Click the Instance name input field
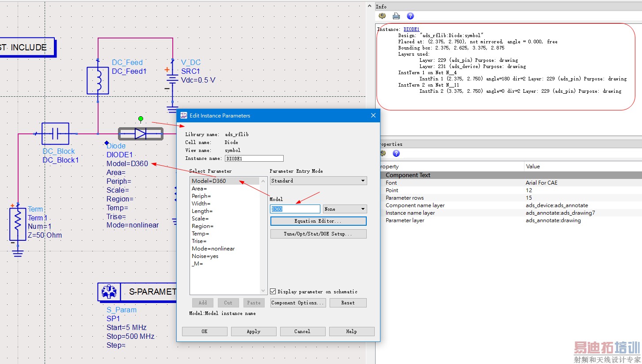This screenshot has width=642, height=364. pos(254,158)
